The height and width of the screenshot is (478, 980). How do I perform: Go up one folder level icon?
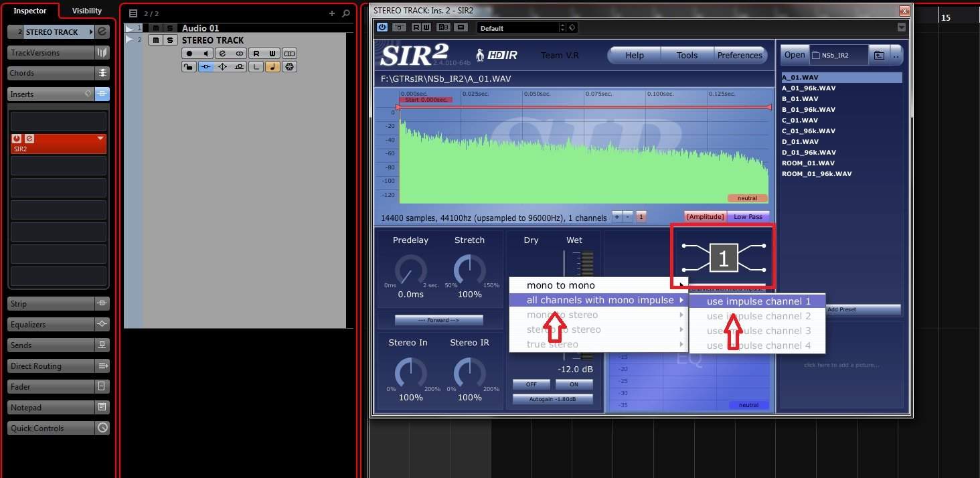click(879, 56)
